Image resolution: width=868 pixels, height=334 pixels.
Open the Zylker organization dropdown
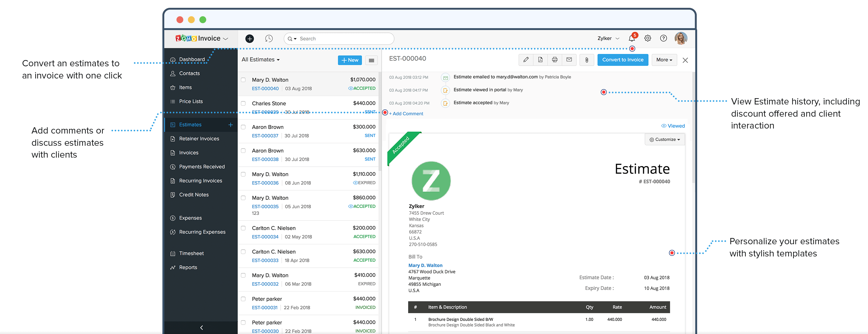[608, 38]
